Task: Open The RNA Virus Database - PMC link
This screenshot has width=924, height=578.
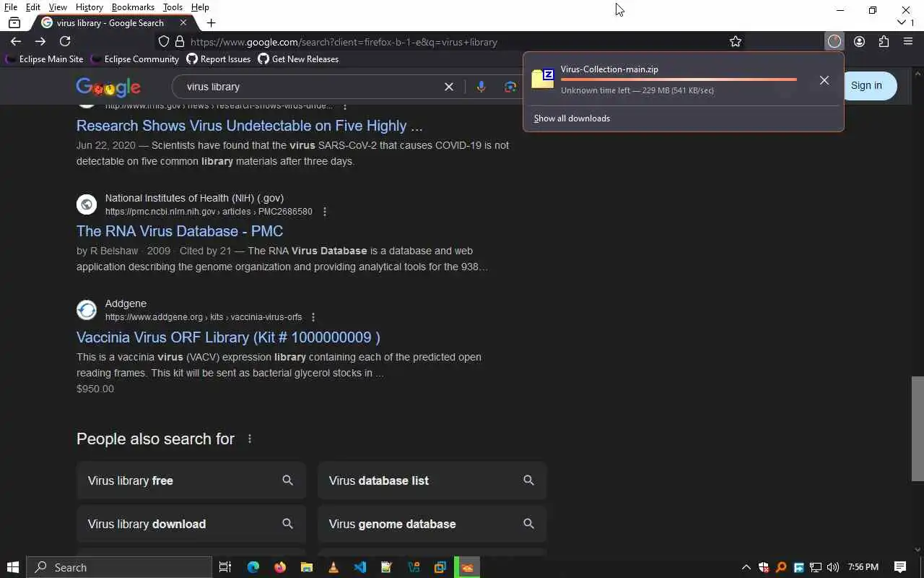Action: 180,231
